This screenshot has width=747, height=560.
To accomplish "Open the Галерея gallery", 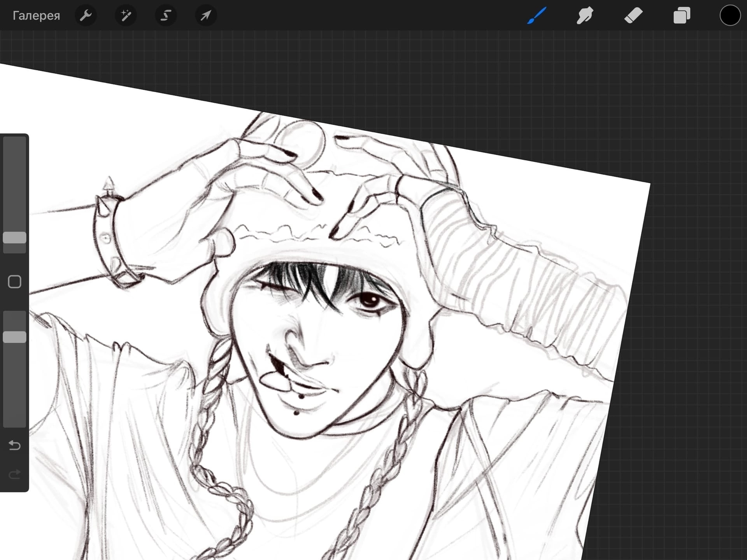I will 36,16.
